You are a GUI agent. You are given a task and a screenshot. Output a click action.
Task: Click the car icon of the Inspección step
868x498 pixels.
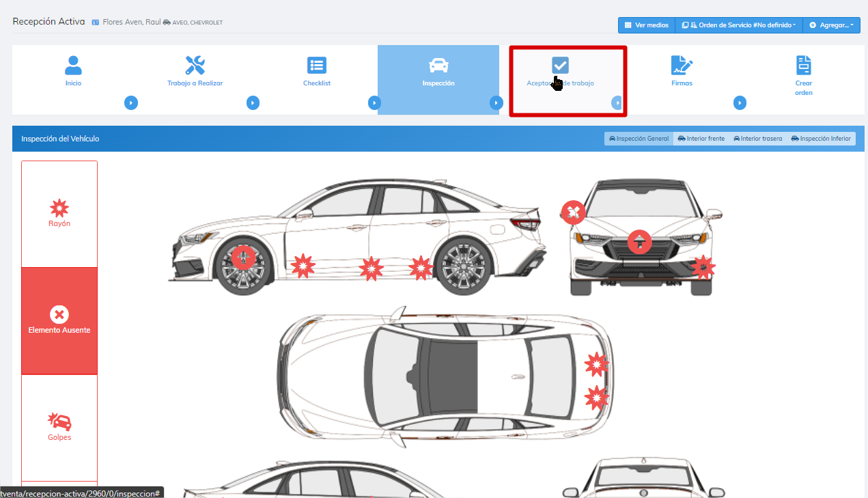[x=438, y=65]
